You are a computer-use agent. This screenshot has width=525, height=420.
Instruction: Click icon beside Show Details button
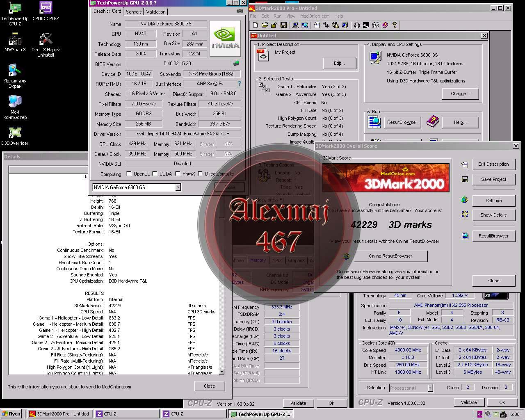(465, 214)
